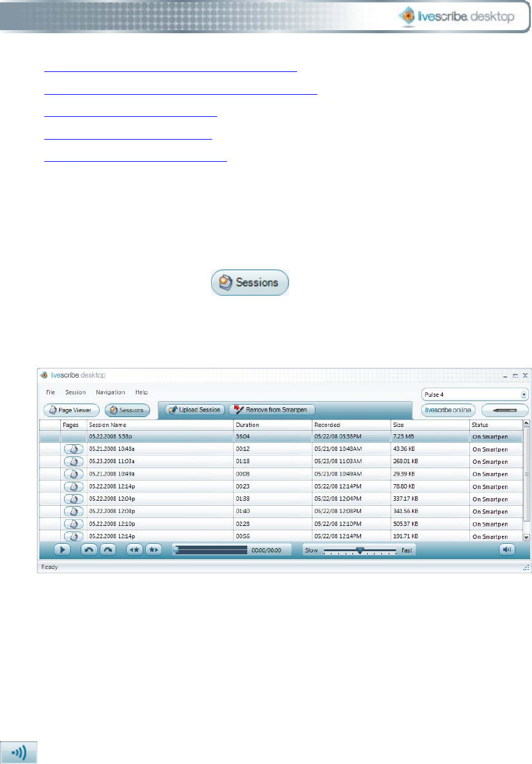Open pages for session 05.21.2008 10:49a
Screen dimensions: 532x764
coord(73,474)
